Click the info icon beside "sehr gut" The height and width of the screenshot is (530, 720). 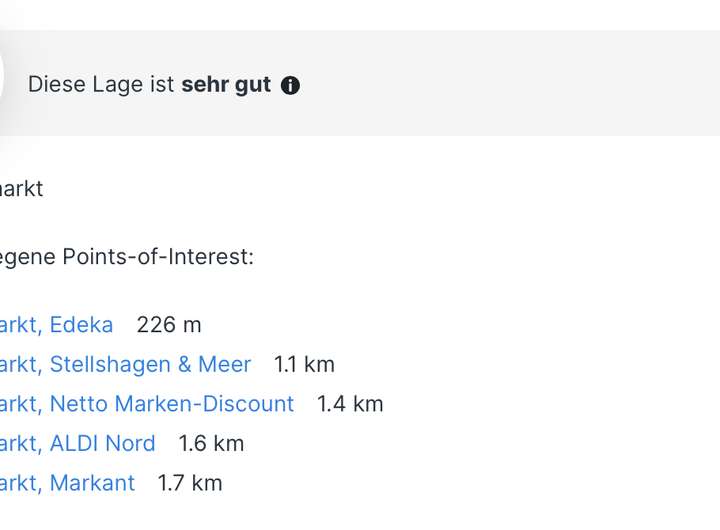[x=290, y=85]
